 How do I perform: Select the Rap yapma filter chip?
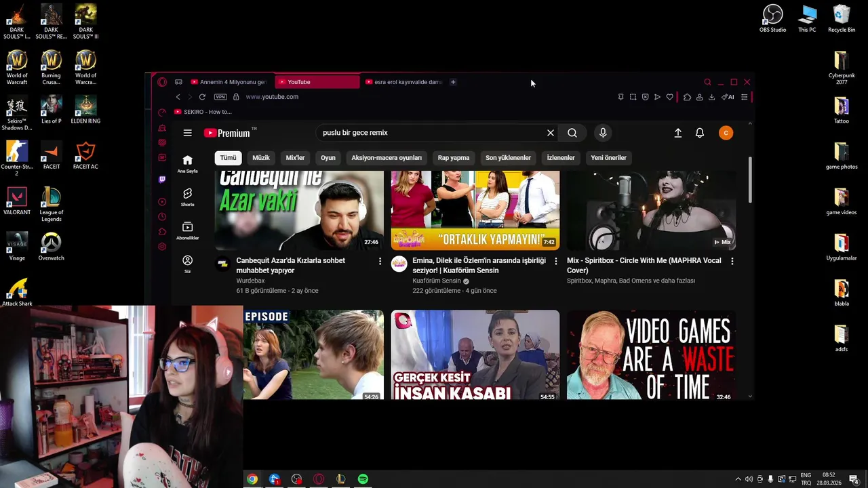tap(454, 158)
